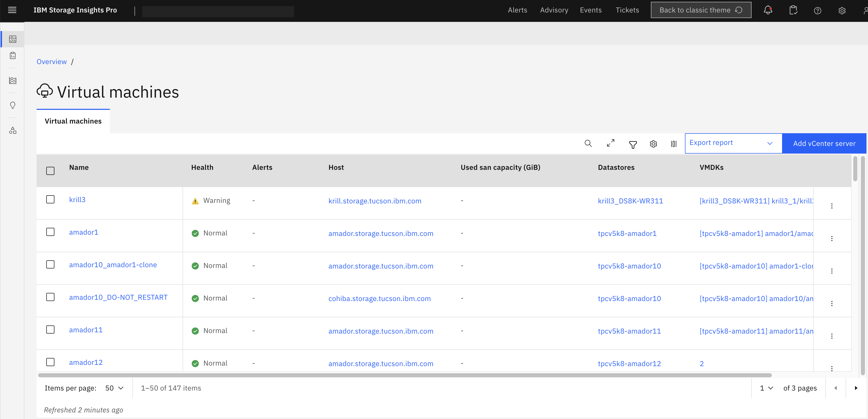Go to previous page arrow
This screenshot has height=419, width=868.
836,388
